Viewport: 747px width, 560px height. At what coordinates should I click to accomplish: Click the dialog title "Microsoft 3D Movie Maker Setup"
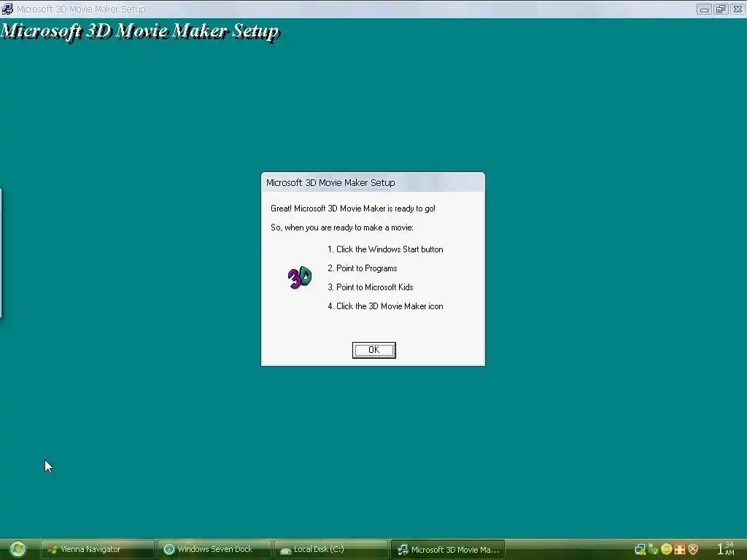[x=330, y=183]
